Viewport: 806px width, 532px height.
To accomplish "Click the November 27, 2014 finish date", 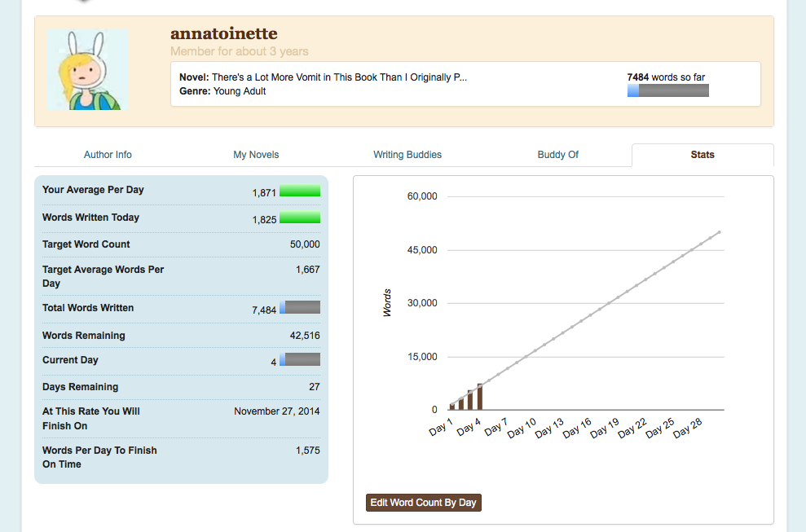I will [276, 411].
